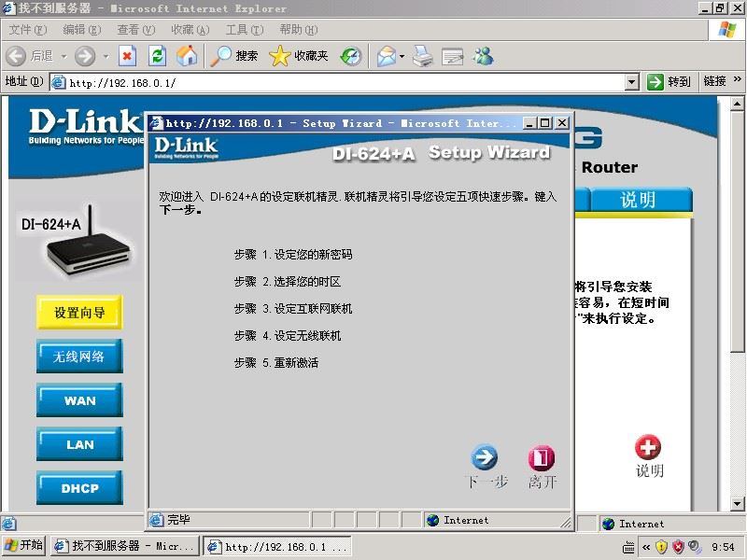Click the step 3 设定互联网联机 text
Viewport: 747px width, 560px height.
313,309
